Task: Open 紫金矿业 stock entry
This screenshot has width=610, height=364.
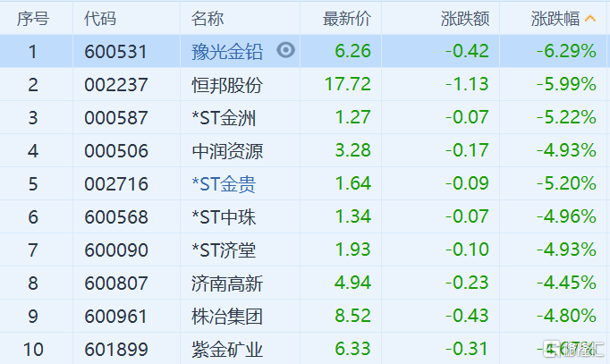Action: pos(227,349)
